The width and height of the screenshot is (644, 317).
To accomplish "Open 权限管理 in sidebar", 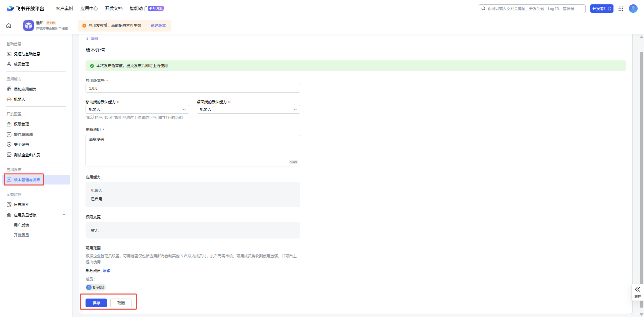I will [21, 124].
